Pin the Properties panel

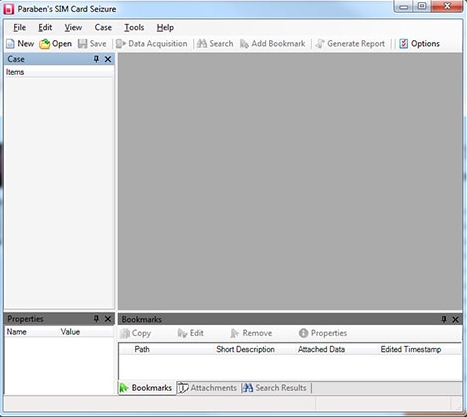pos(96,319)
